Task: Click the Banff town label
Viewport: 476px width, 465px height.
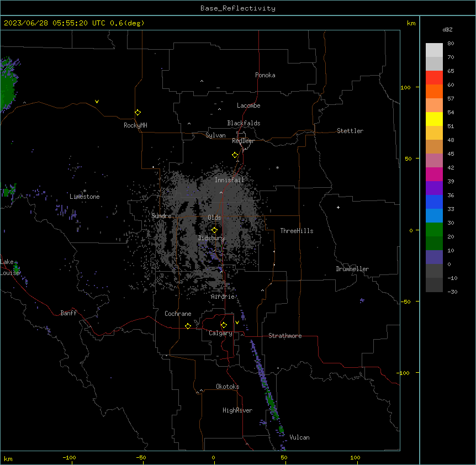Action: [x=68, y=313]
